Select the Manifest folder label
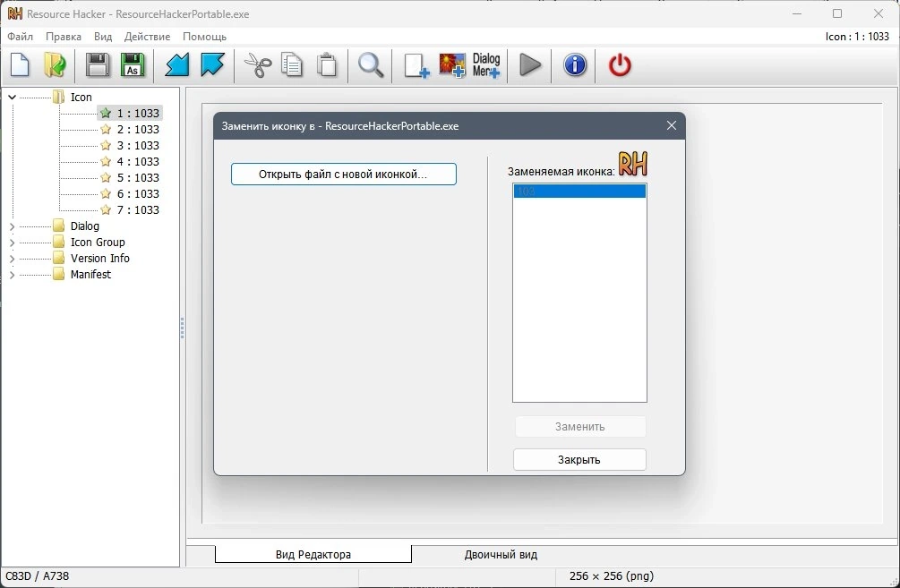Screen dimensions: 900x588 coord(90,274)
